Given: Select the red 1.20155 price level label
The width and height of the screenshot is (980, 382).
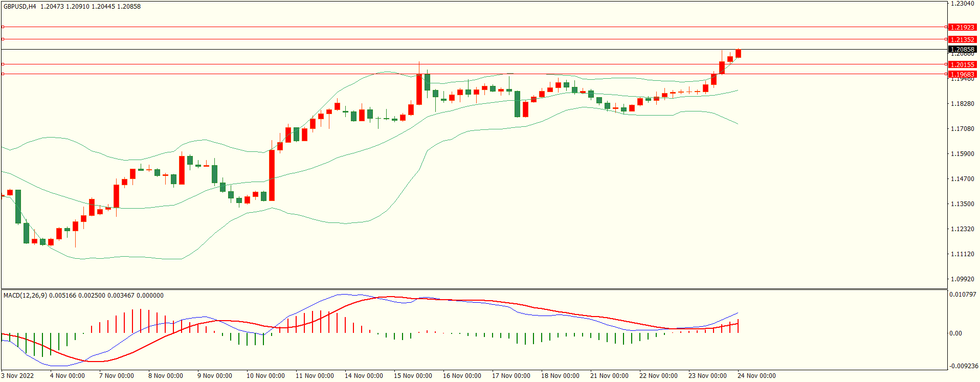Looking at the screenshot, I should tap(962, 64).
